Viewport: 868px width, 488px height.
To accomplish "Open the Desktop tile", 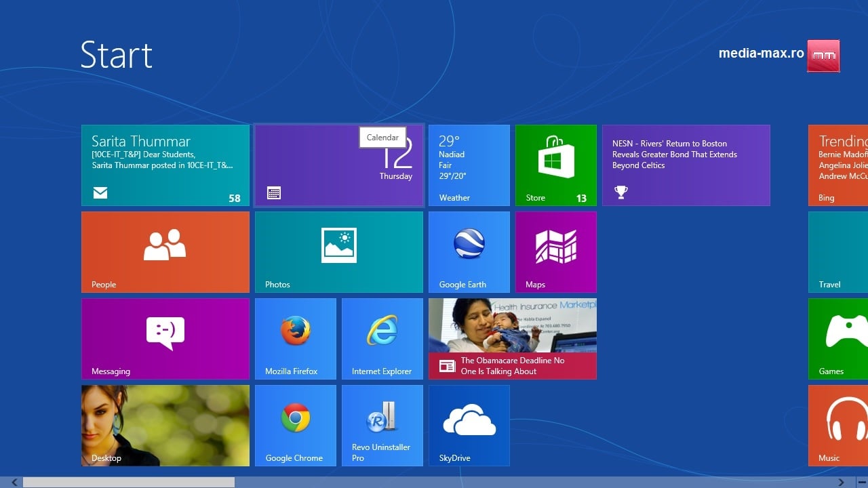I will (x=165, y=426).
